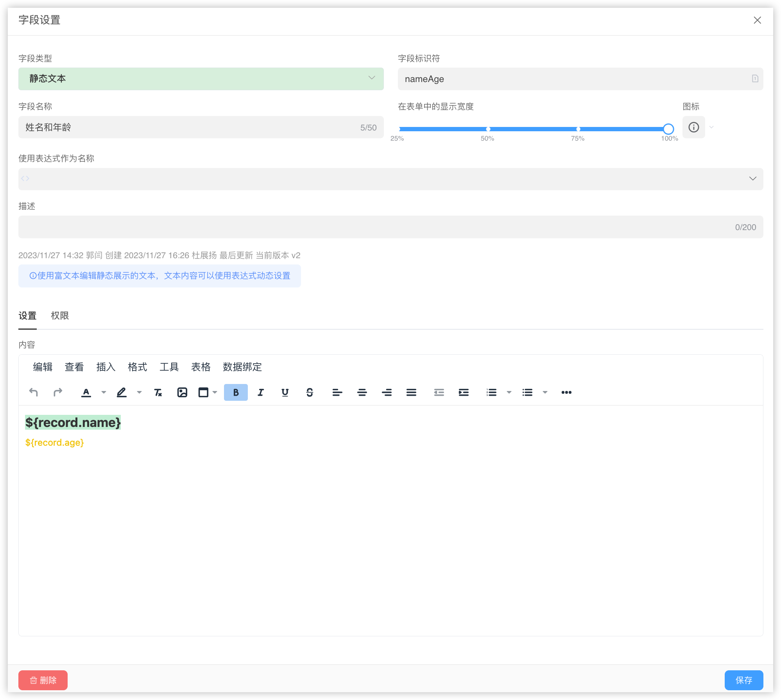The image size is (781, 700).
Task: Toggle underline formatting
Action: tap(285, 392)
